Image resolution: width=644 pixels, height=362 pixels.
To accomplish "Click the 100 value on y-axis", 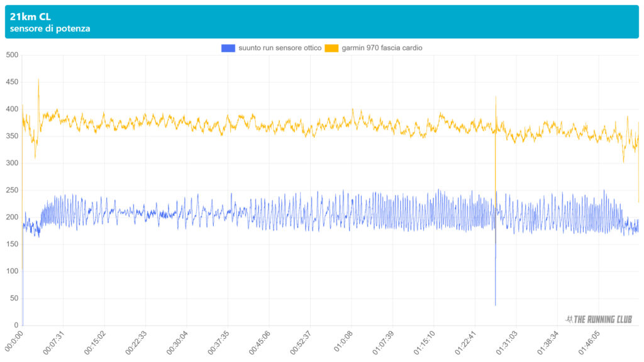I will [11, 271].
